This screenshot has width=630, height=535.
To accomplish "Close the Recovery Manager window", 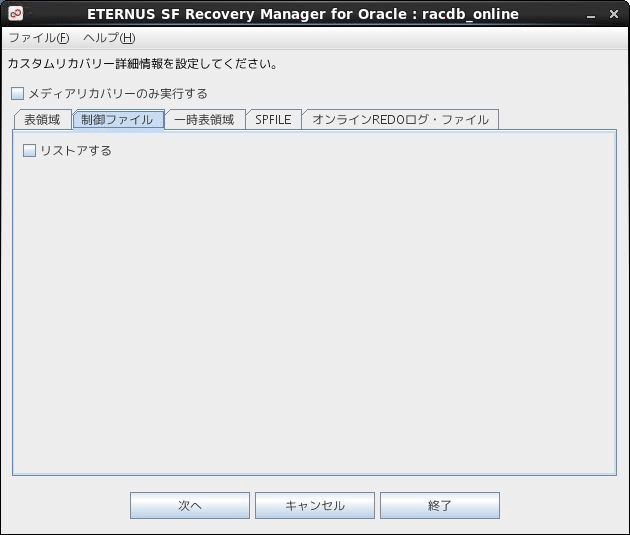I will (x=614, y=14).
